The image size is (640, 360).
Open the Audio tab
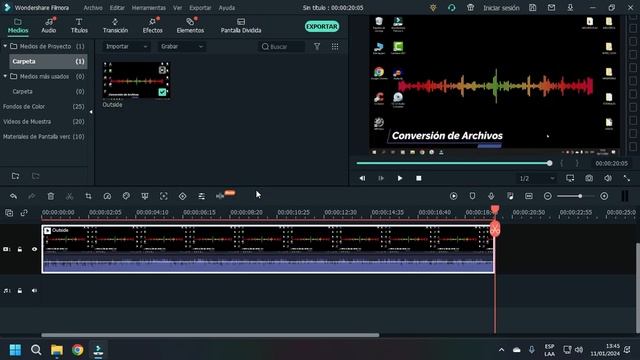pos(49,25)
